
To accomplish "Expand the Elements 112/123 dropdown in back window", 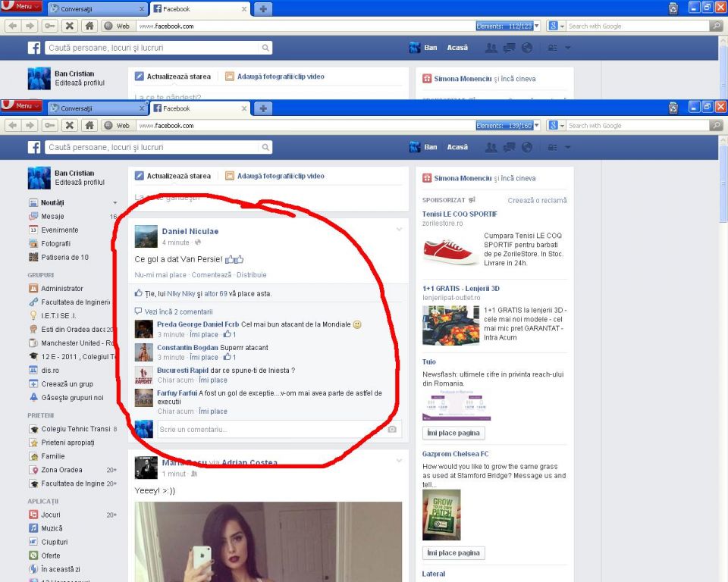I will (x=537, y=26).
